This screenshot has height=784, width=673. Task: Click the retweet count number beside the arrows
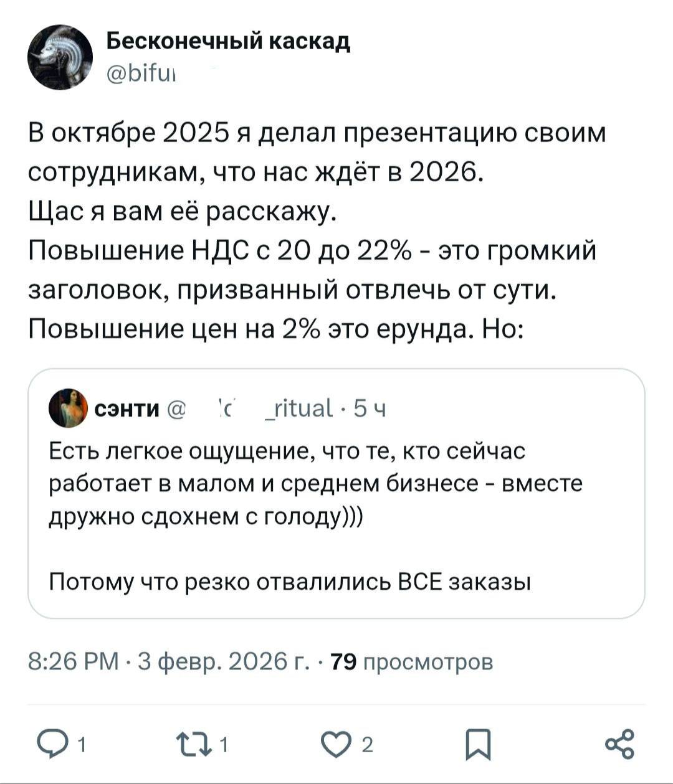[x=225, y=745]
